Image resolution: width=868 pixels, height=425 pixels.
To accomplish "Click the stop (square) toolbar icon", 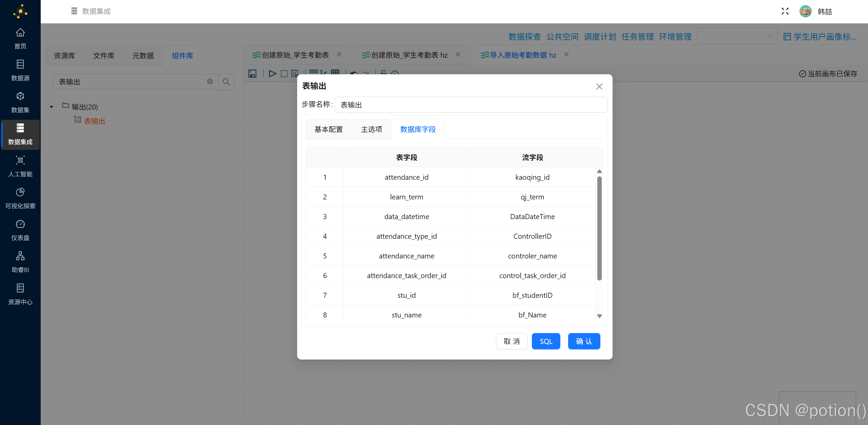I will pyautogui.click(x=284, y=74).
